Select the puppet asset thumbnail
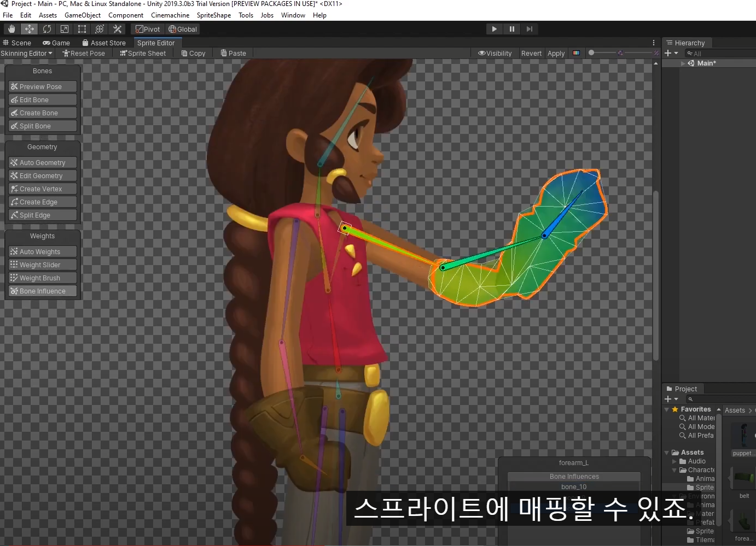This screenshot has width=756, height=546. click(743, 437)
